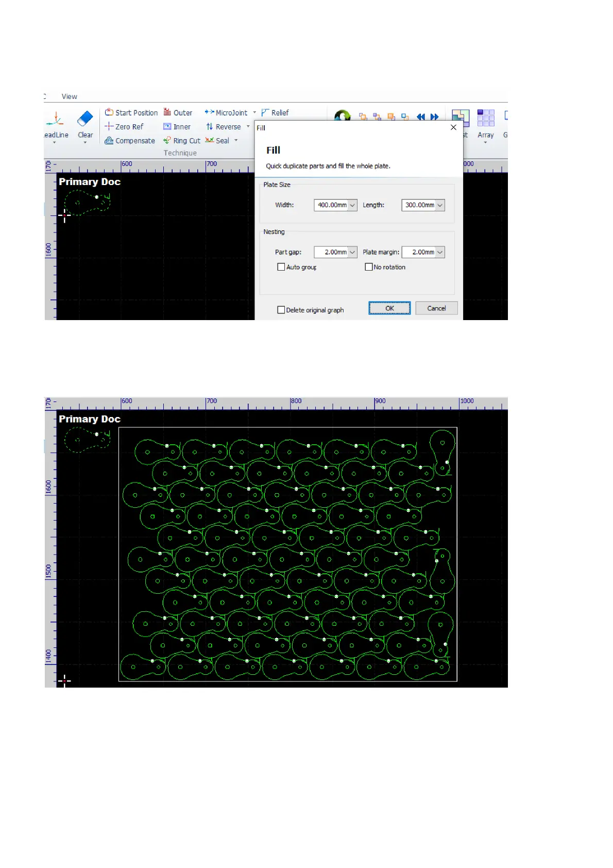Image resolution: width=613 pixels, height=868 pixels.
Task: Click the Zero Ref tool
Action: (x=124, y=126)
